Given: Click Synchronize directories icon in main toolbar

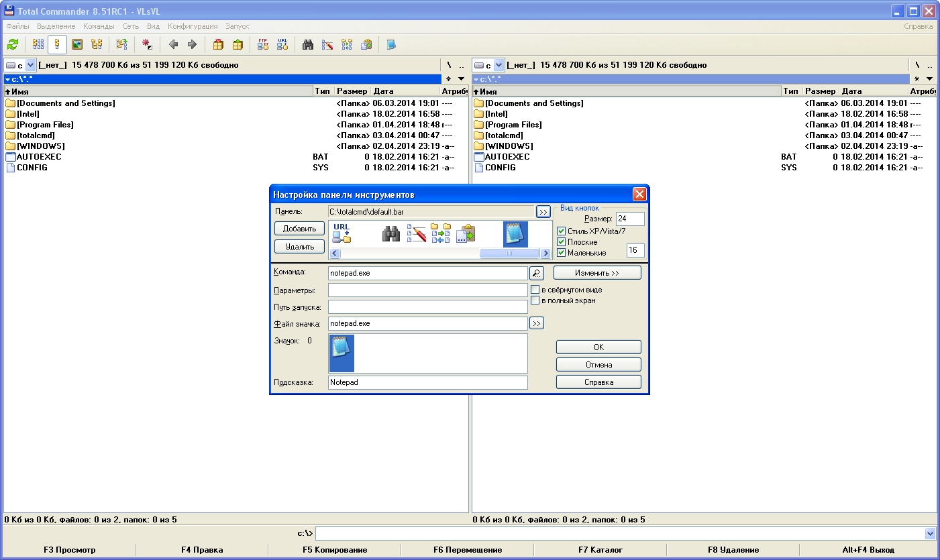Looking at the screenshot, I should click(x=347, y=45).
